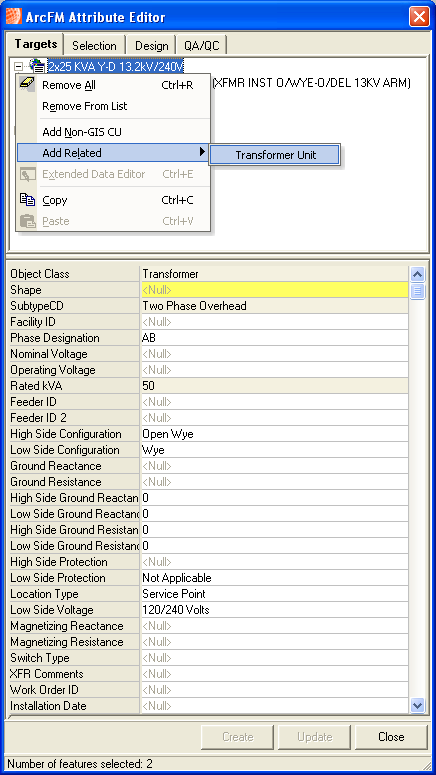
Task: Click the attribute grid scrollbar thumb
Action: 418,291
